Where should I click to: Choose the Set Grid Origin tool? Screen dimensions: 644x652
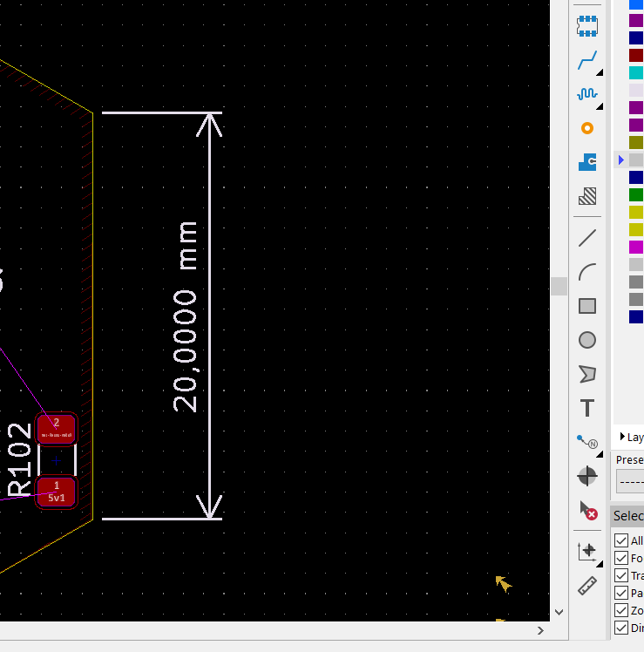(587, 552)
